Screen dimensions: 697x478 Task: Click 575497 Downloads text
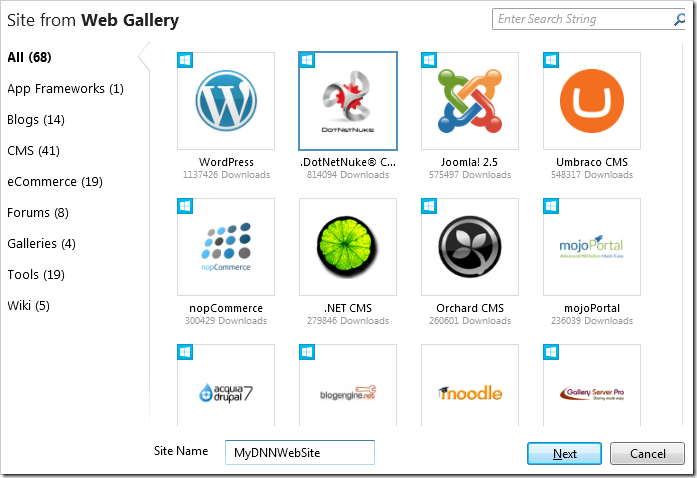coord(470,175)
